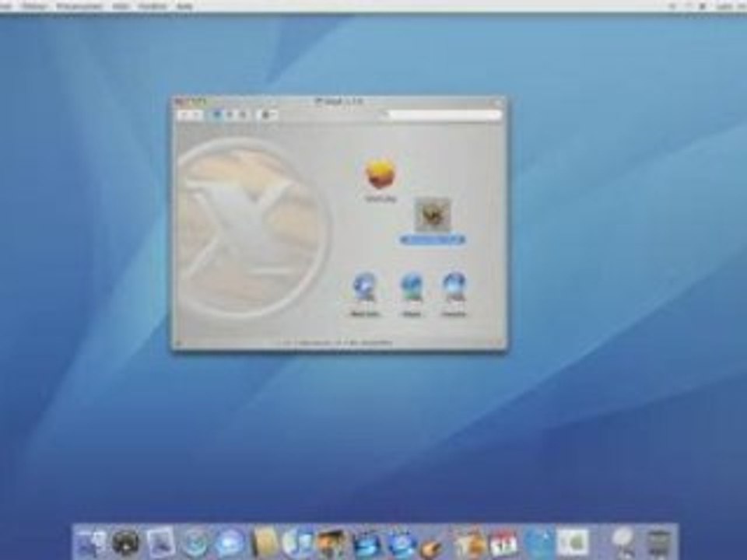Open iChat speech bubble icon in Dock

[x=229, y=543]
